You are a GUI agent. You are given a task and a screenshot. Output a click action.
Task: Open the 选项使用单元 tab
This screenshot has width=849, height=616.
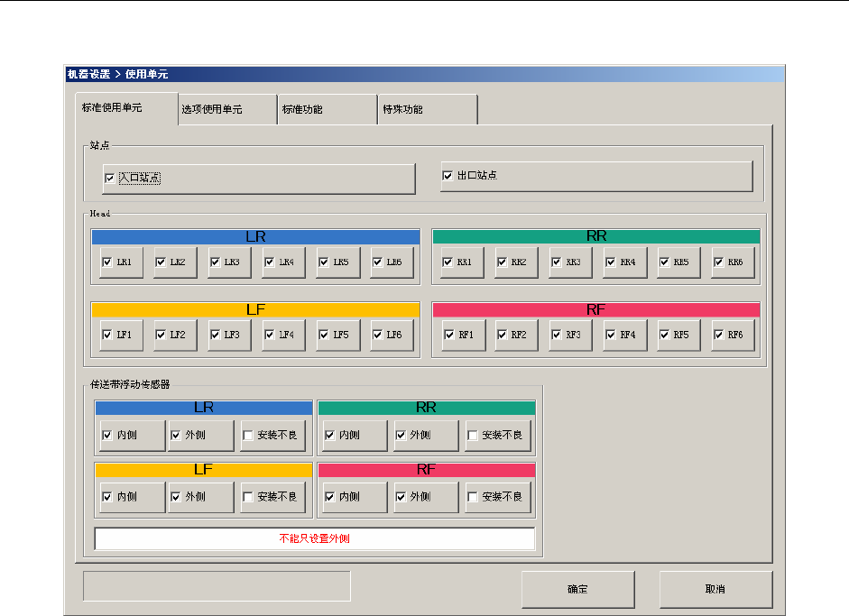[227, 109]
